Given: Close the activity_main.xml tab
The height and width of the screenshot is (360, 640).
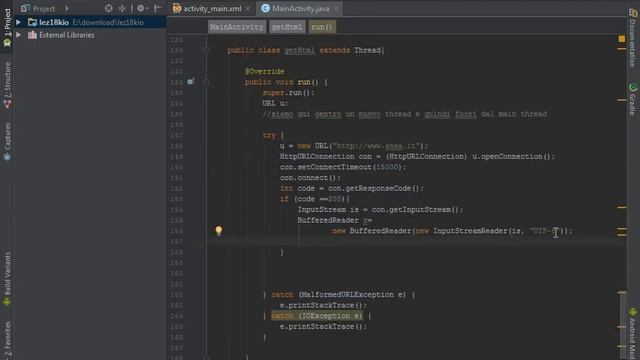Looking at the screenshot, I should pyautogui.click(x=248, y=9).
